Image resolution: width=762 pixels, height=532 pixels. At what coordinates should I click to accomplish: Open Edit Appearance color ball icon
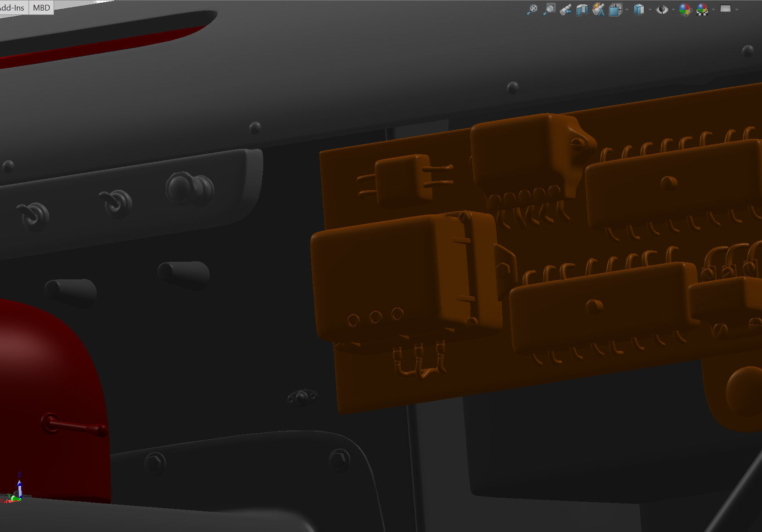685,9
